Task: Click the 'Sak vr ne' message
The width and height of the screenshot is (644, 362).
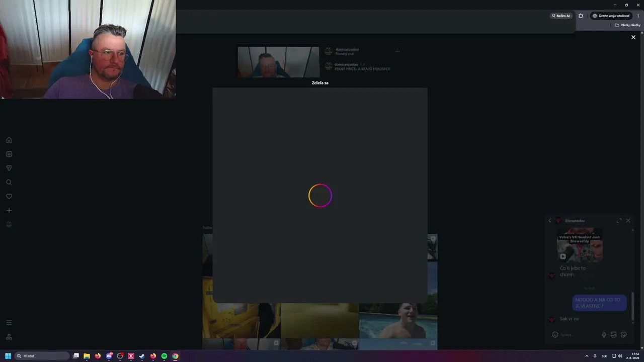Action: pyautogui.click(x=570, y=319)
